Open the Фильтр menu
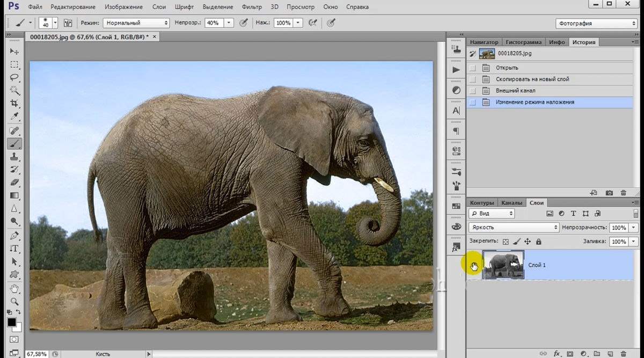Viewport: 644px width, 358px height. click(x=252, y=7)
